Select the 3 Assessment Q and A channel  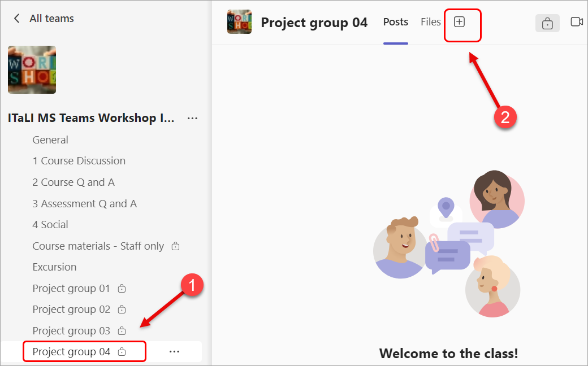coord(85,203)
